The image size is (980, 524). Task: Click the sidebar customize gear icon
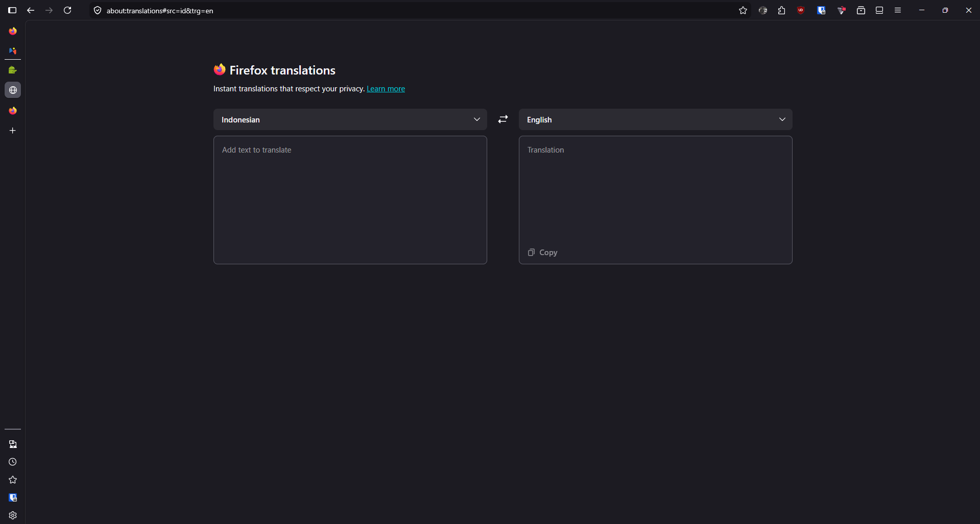[13, 515]
